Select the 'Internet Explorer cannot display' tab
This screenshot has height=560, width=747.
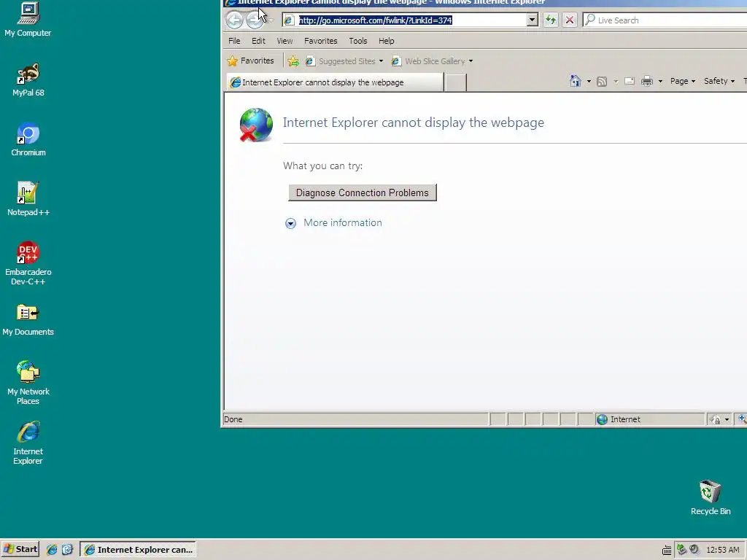coord(336,82)
